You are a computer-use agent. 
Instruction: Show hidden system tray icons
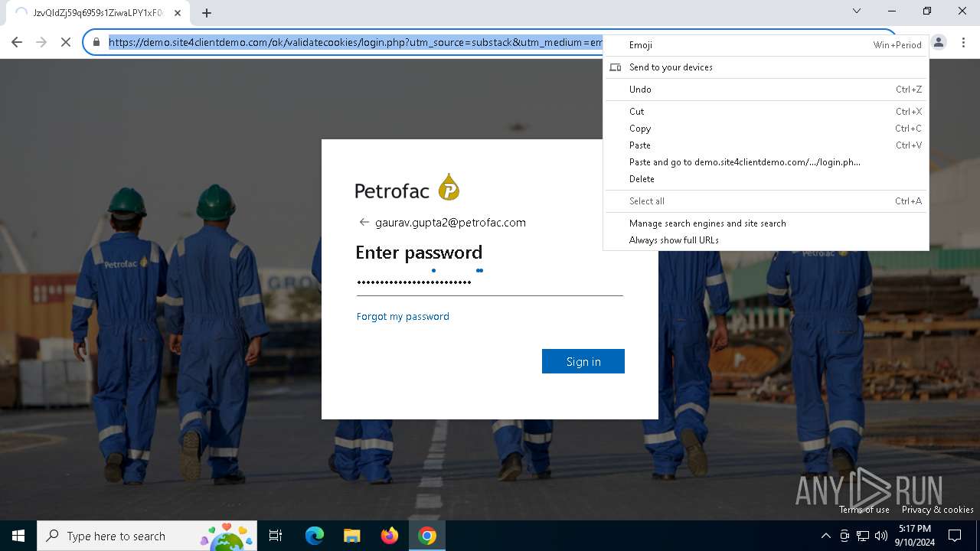[x=825, y=536]
